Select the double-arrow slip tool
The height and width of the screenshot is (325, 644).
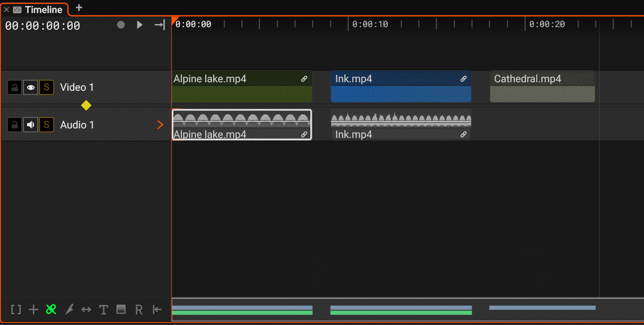click(86, 310)
